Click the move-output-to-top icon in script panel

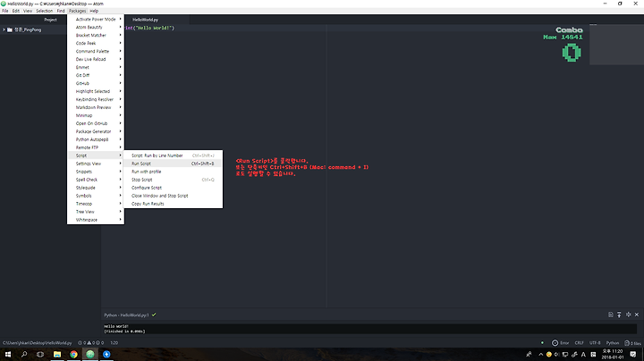[619, 315]
